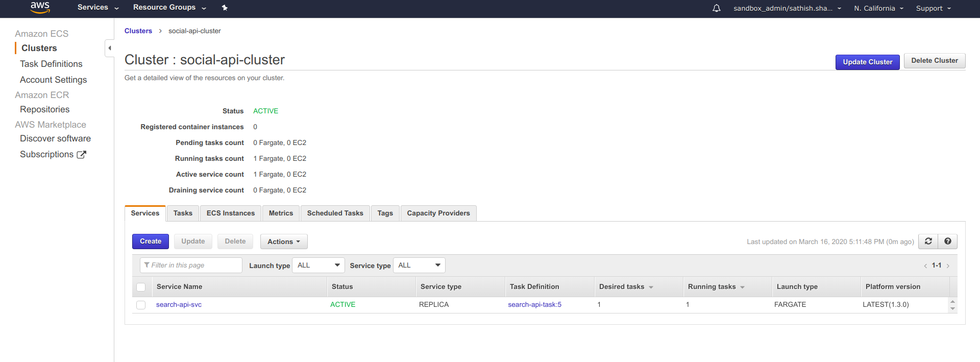Switch to the Tasks tab
Viewport: 980px width, 362px height.
[183, 213]
